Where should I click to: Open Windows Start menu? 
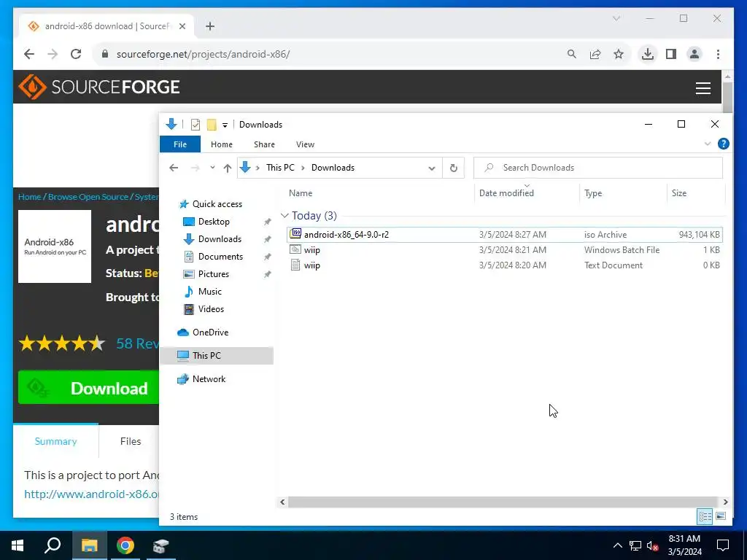[x=18, y=545]
